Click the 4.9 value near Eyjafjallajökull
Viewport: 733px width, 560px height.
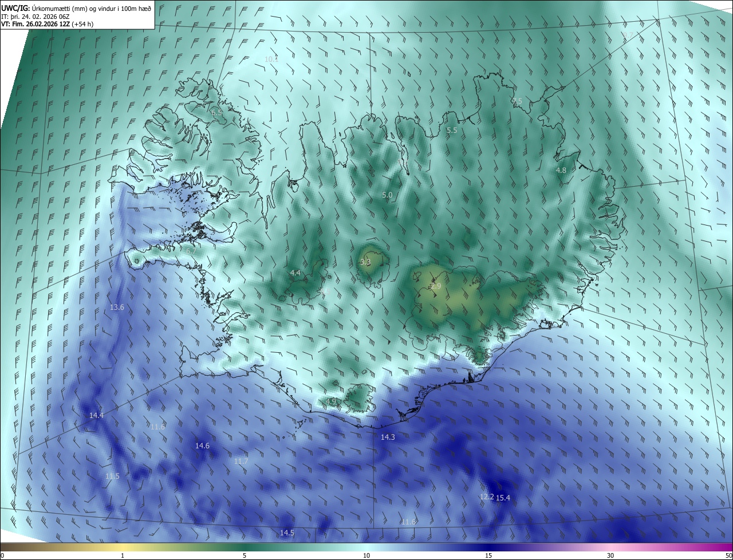(x=331, y=401)
